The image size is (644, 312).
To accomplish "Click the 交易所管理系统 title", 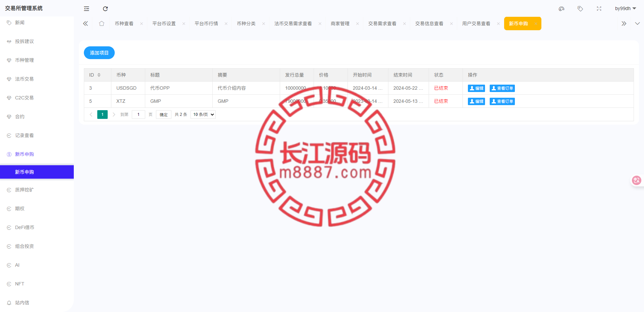I will tap(24, 8).
